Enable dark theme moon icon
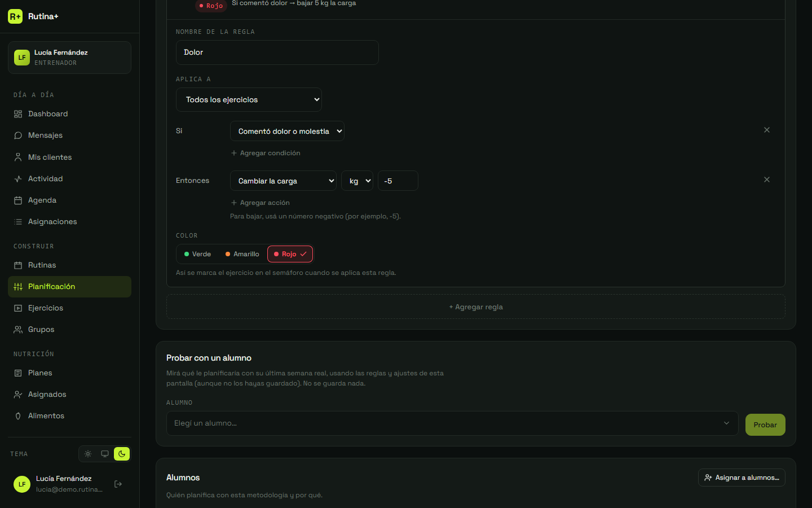Screen dimensions: 812x508 click(x=122, y=454)
